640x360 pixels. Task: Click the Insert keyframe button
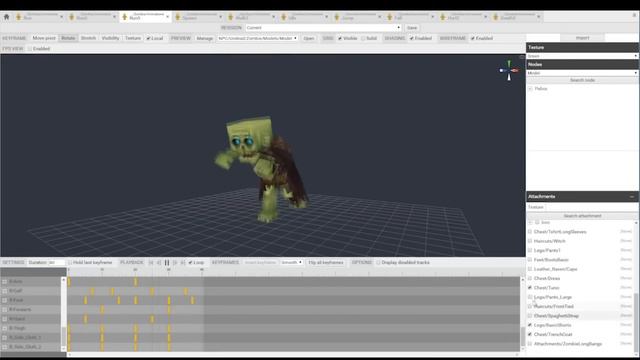click(x=260, y=262)
